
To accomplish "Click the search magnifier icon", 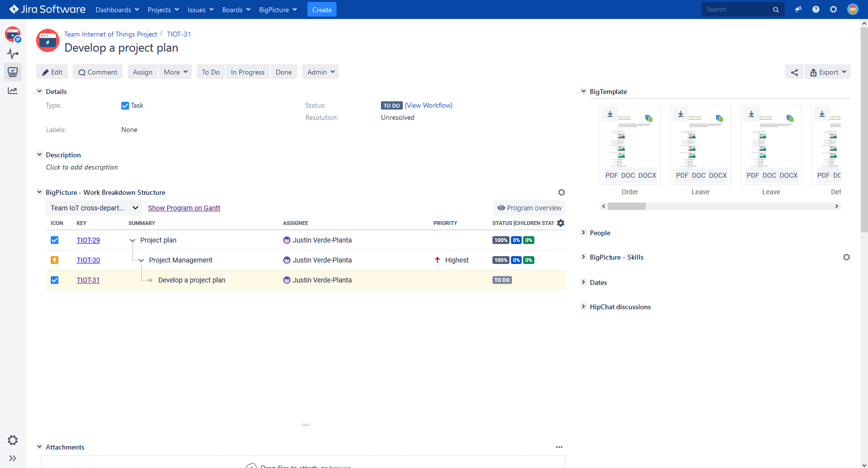I will click(x=776, y=10).
